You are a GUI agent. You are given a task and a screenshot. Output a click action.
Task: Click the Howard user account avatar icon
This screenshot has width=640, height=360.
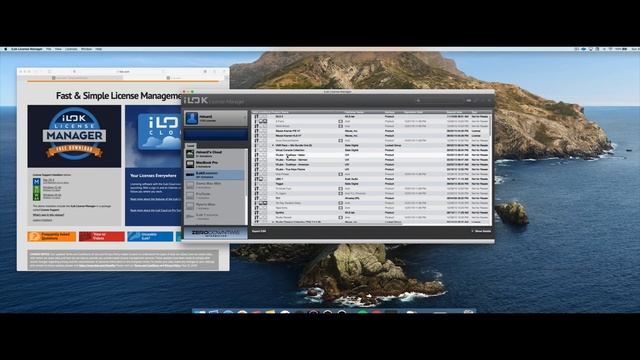(x=191, y=118)
